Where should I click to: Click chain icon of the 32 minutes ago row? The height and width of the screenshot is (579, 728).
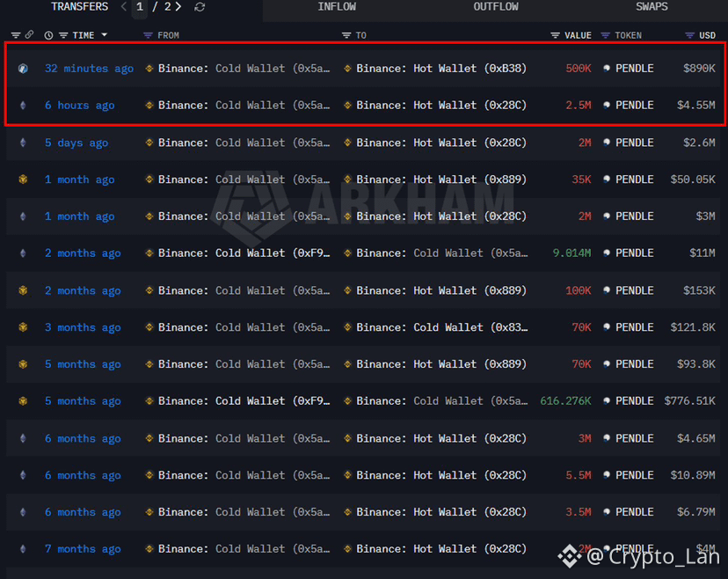[23, 69]
